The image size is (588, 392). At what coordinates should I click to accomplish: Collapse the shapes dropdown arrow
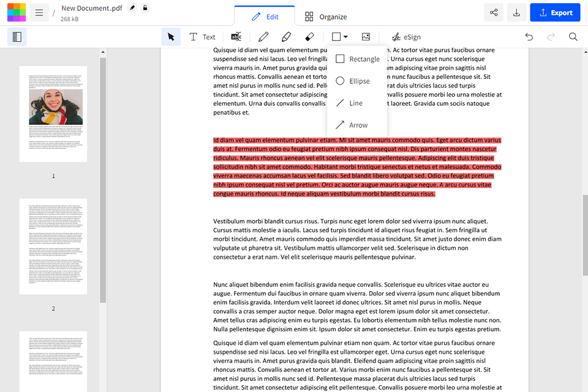click(345, 37)
